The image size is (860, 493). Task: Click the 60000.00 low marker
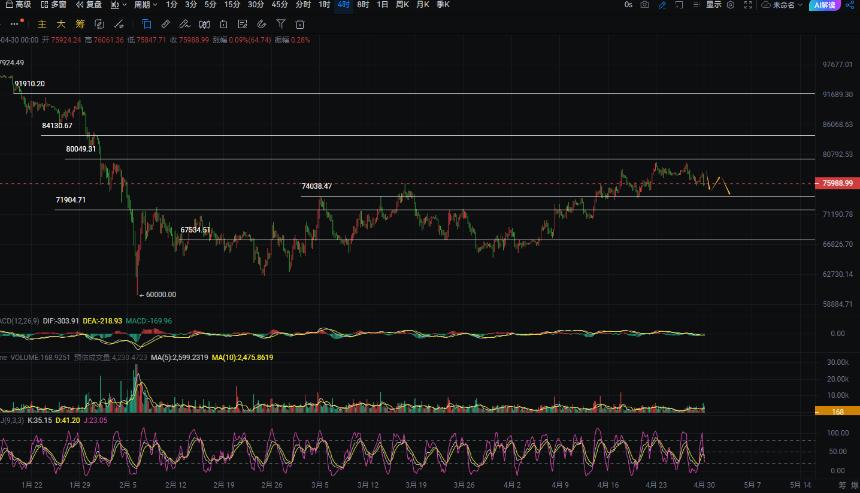(x=158, y=294)
